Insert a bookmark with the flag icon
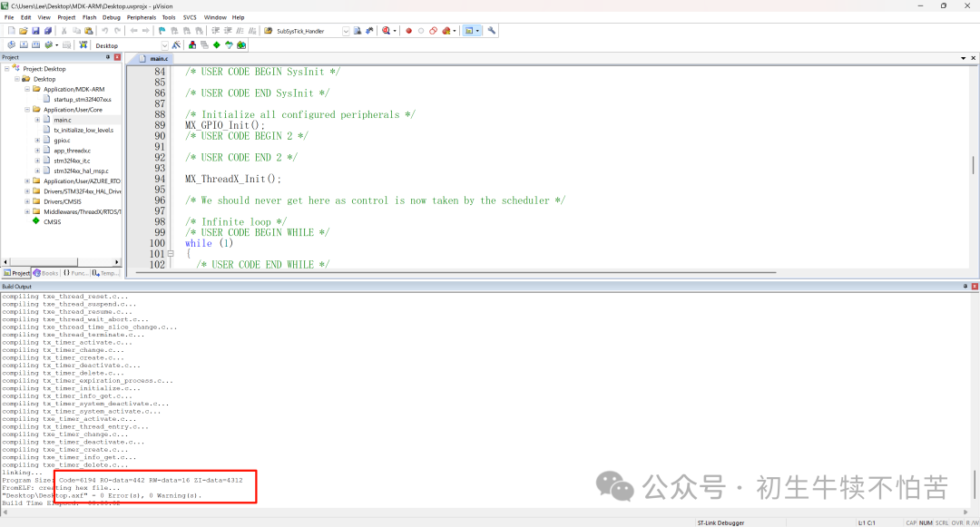 [162, 31]
